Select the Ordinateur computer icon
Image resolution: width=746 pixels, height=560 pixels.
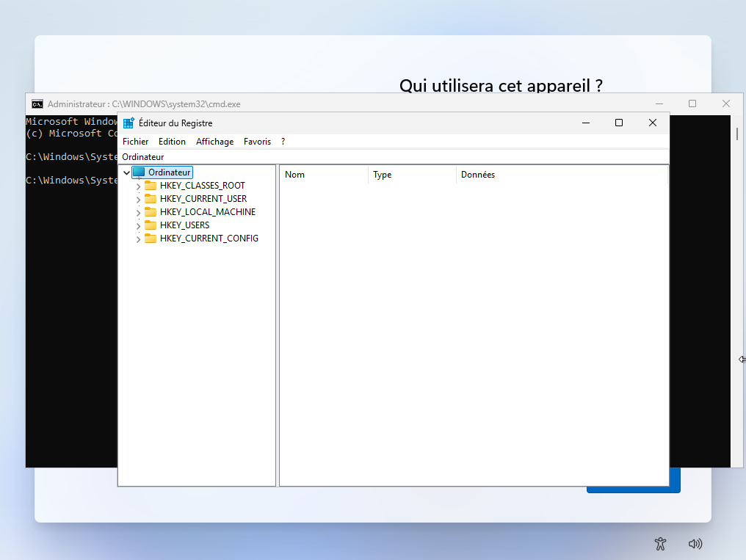pos(139,172)
